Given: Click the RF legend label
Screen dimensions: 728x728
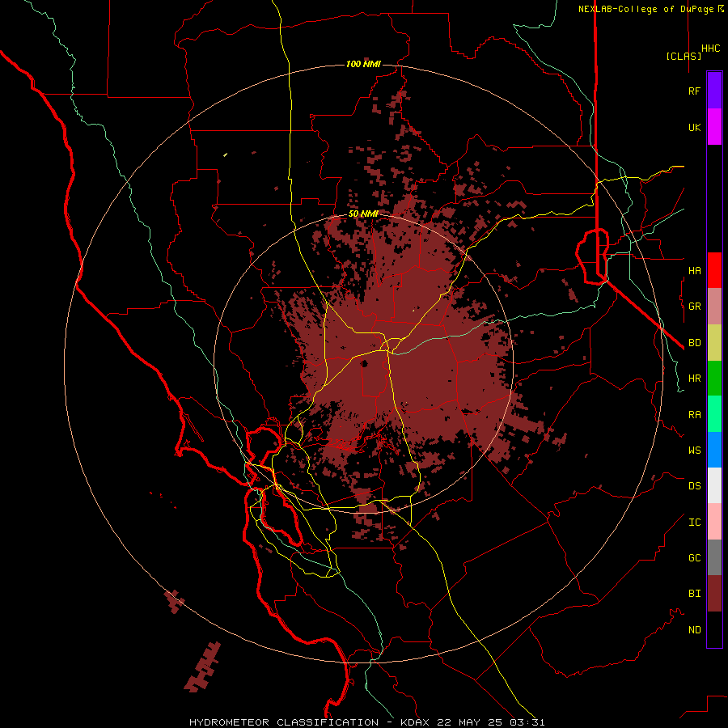Looking at the screenshot, I should [694, 91].
